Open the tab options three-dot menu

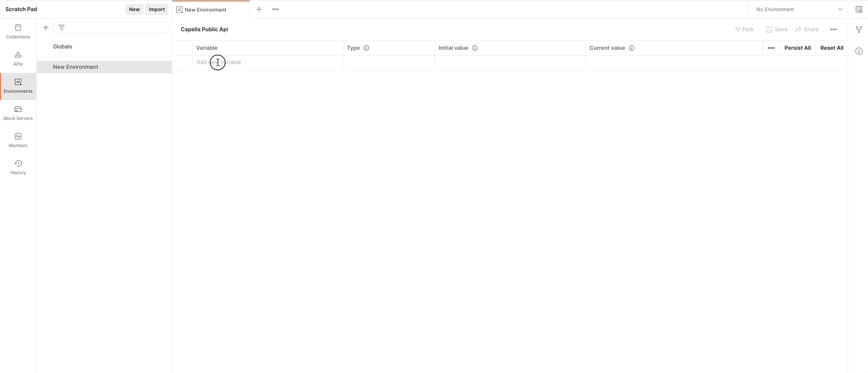pos(275,10)
